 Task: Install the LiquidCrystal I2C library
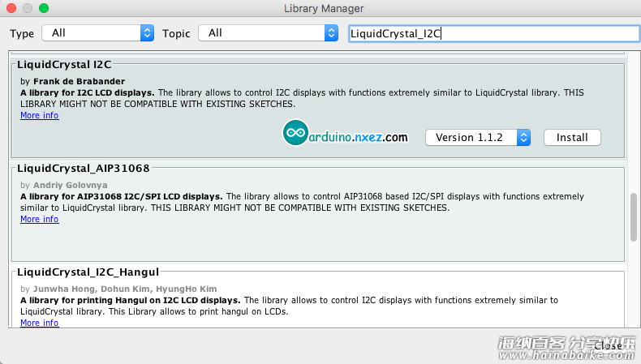coord(572,138)
